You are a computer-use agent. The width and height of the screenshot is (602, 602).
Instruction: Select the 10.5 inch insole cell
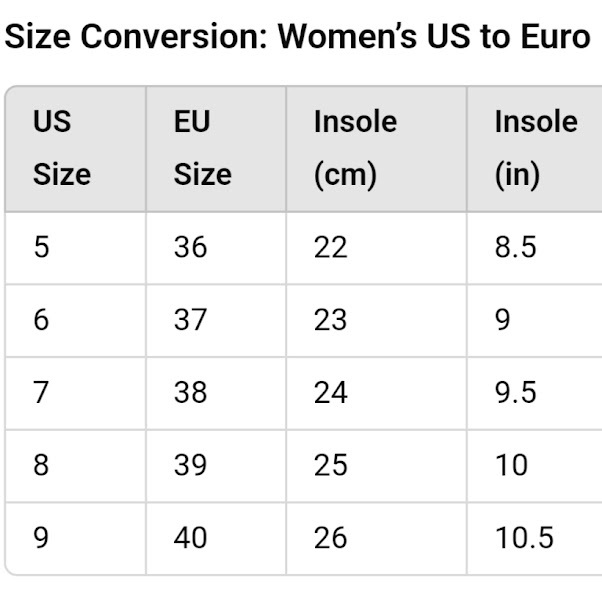pyautogui.click(x=524, y=538)
